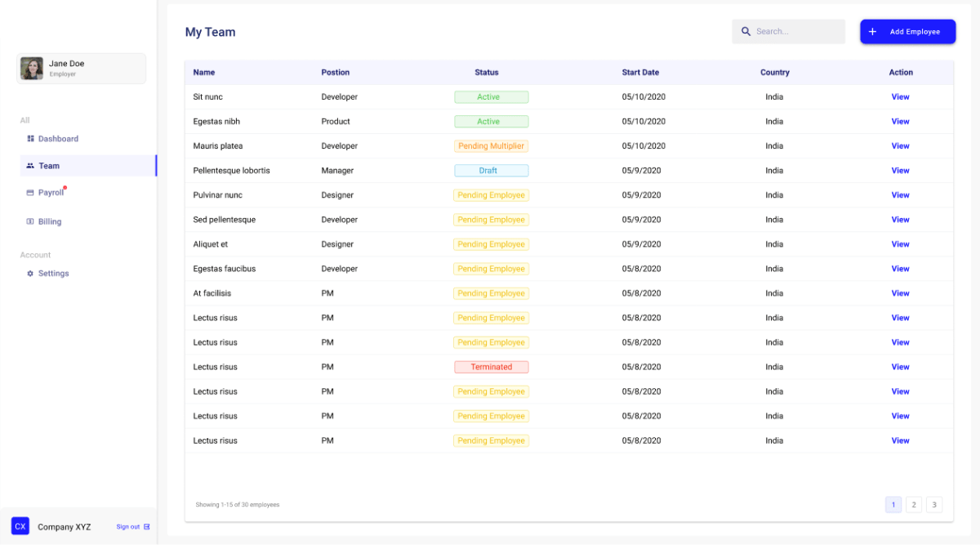980x545 pixels.
Task: Go to page 2 of employees
Action: pos(914,505)
